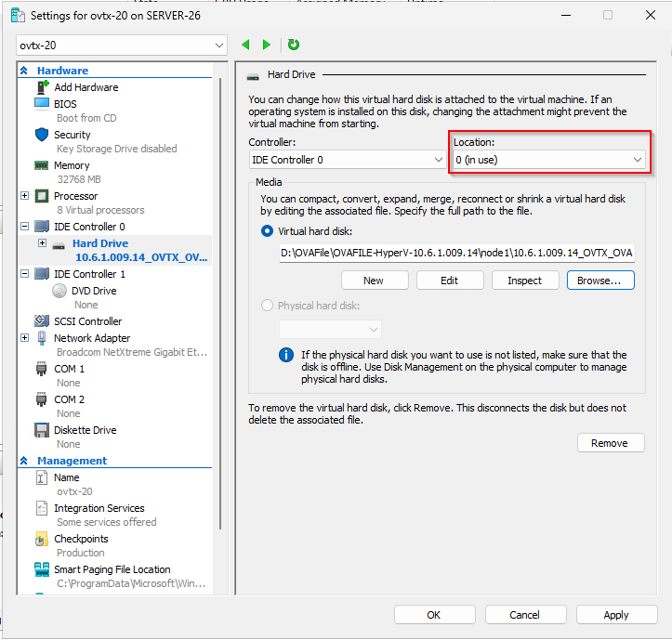The height and width of the screenshot is (640, 672).
Task: Open the Controller dropdown showing IDE Controller 0
Action: pos(348,160)
